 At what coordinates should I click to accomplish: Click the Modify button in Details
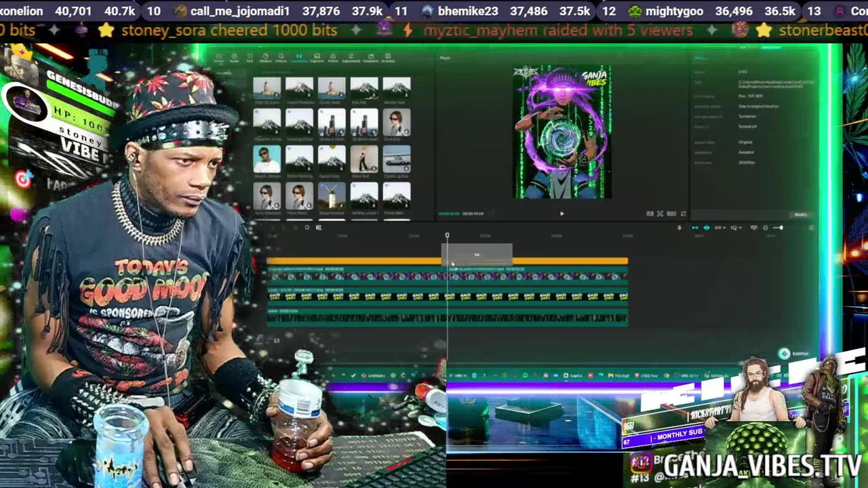801,215
